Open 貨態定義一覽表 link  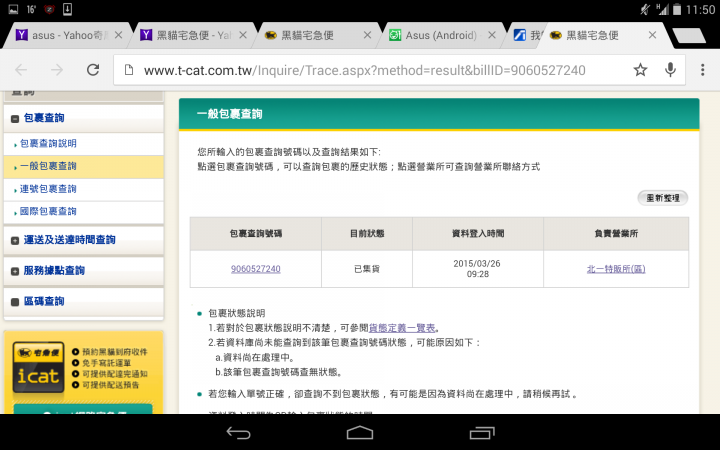point(402,328)
